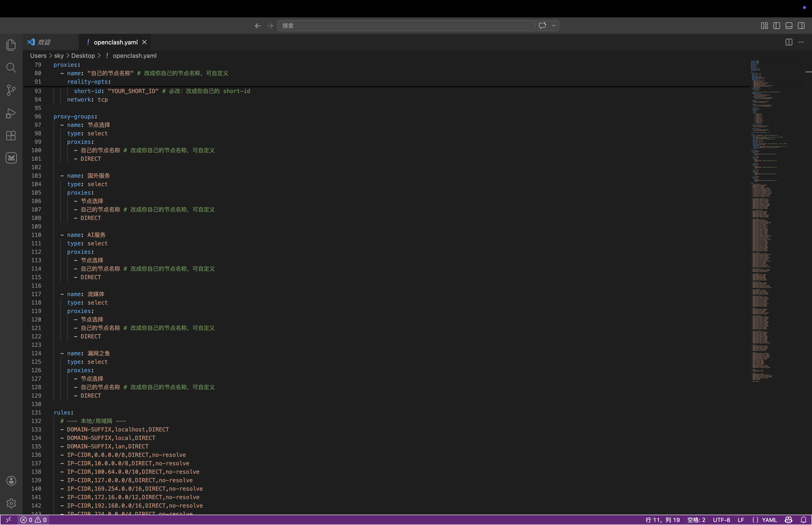The width and height of the screenshot is (812, 525).
Task: Toggle primary side bar visibility
Action: pyautogui.click(x=777, y=26)
